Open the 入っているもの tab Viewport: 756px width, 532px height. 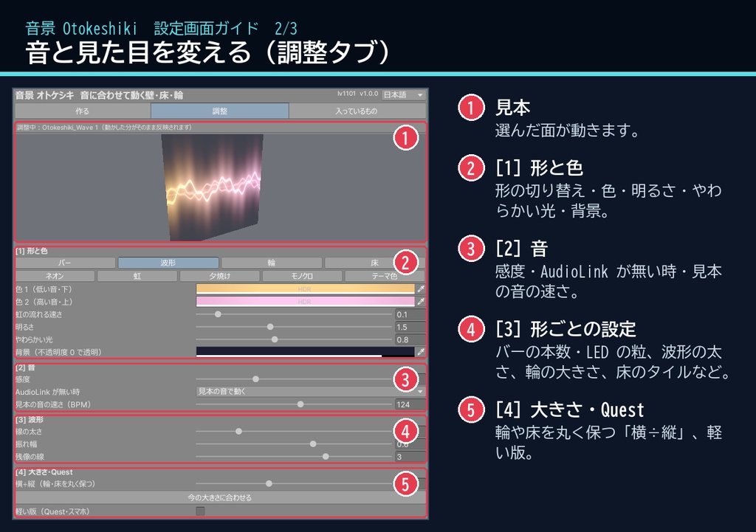[357, 111]
